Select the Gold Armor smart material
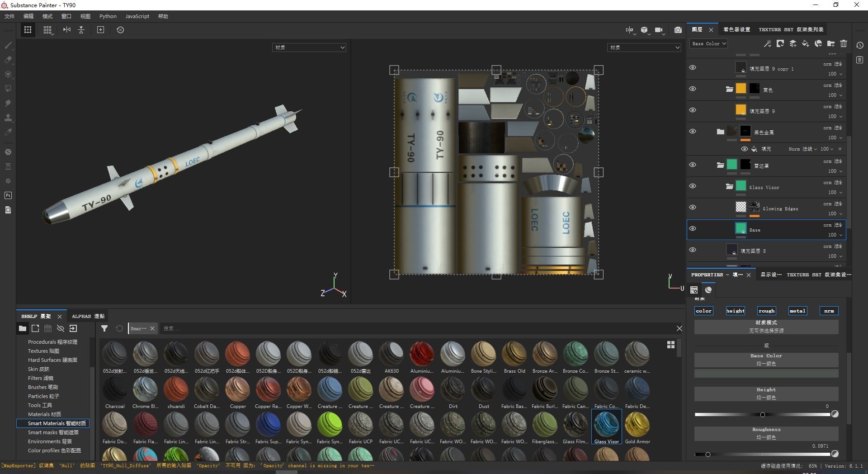 click(637, 428)
